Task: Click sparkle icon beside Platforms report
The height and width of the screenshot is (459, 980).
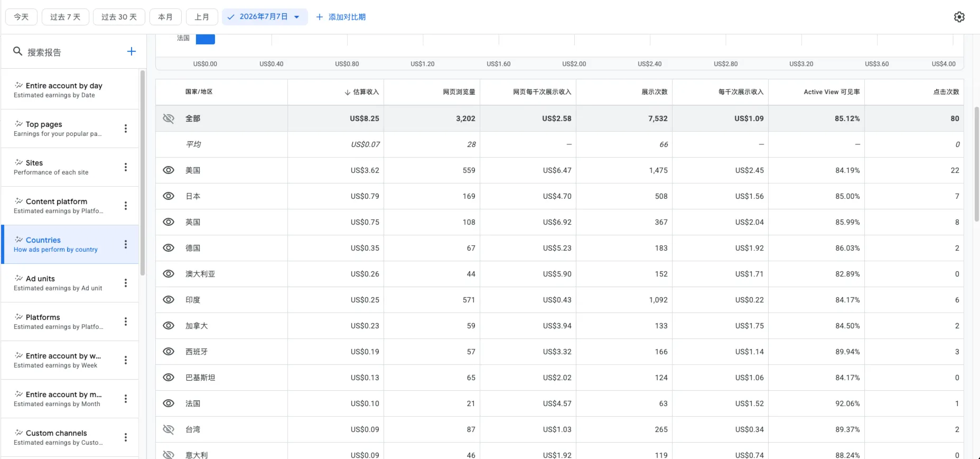Action: [x=19, y=317]
